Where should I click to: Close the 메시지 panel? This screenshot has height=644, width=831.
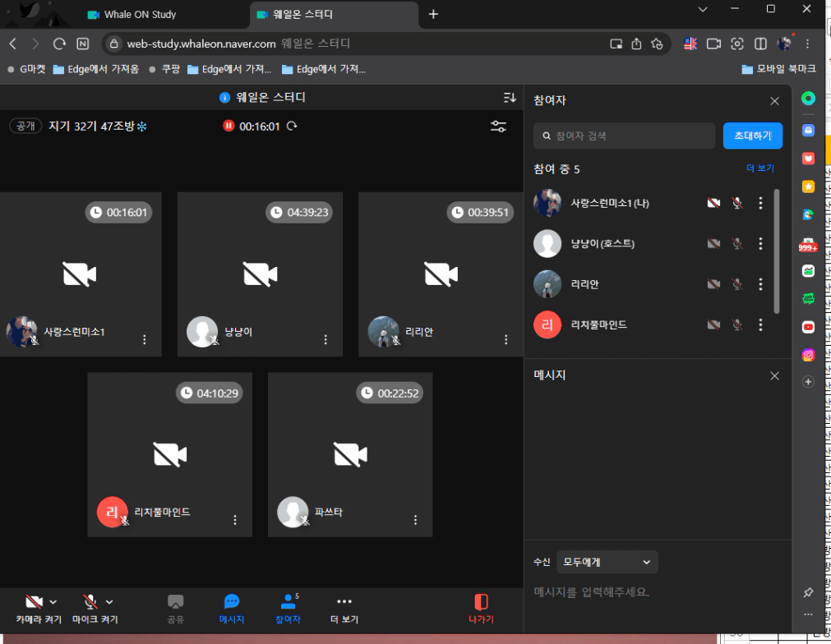(x=774, y=375)
